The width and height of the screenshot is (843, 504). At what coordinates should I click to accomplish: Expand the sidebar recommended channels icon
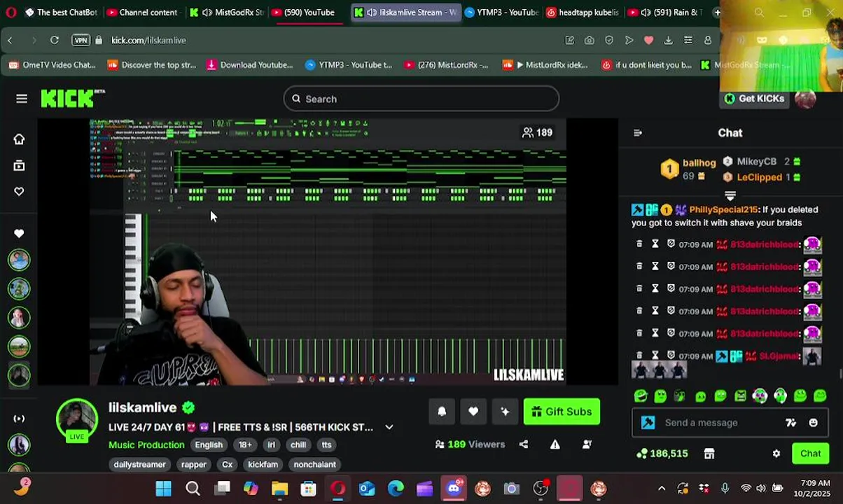(19, 419)
